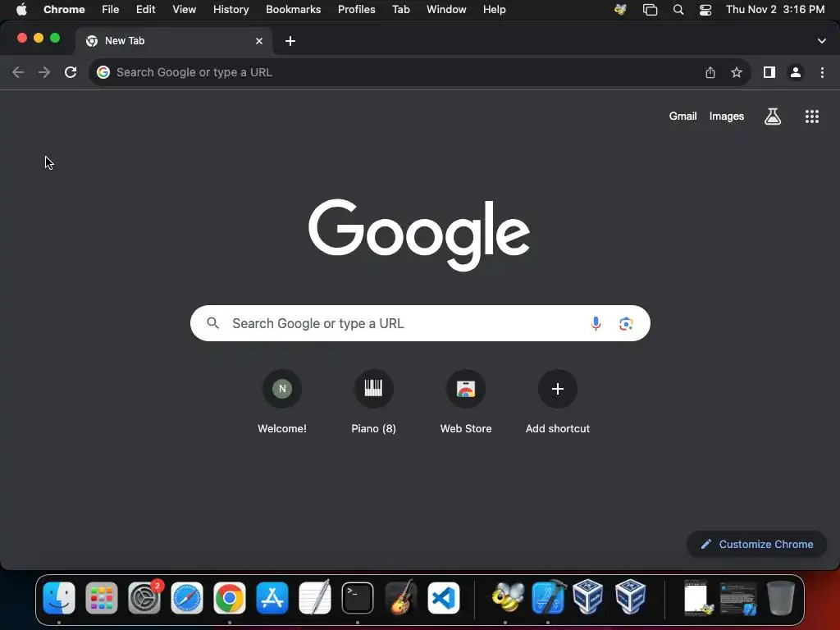Open Launchpad from the Dock

pyautogui.click(x=102, y=598)
